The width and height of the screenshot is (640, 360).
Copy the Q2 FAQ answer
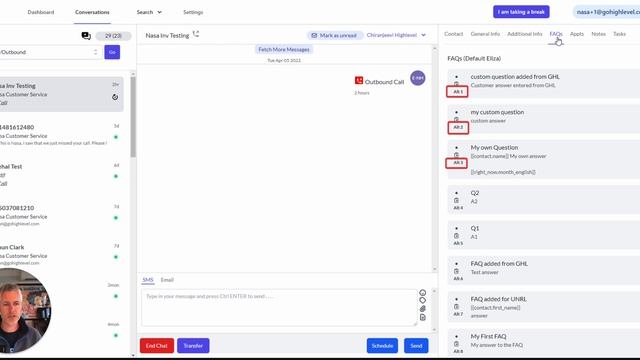point(456,200)
